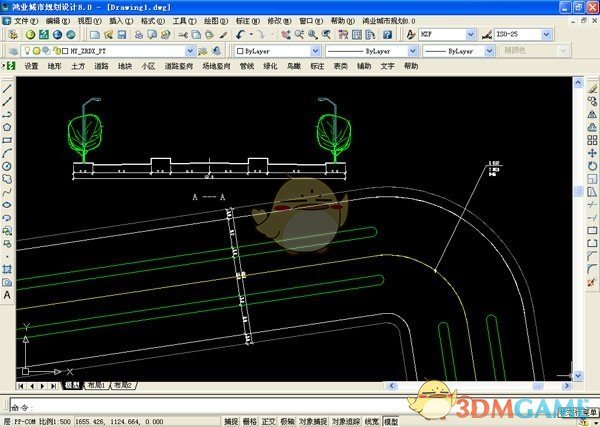Click the New drawing icon
Screen dimensions: 600x427
pos(95,35)
